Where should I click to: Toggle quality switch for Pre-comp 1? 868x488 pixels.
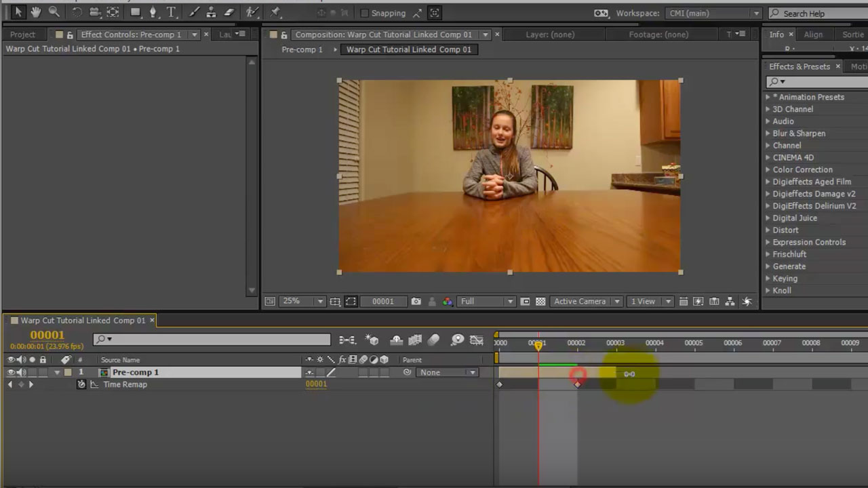point(331,373)
